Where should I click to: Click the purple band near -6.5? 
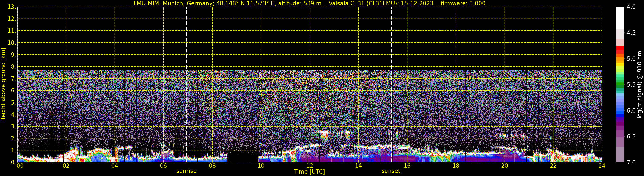click(x=620, y=134)
